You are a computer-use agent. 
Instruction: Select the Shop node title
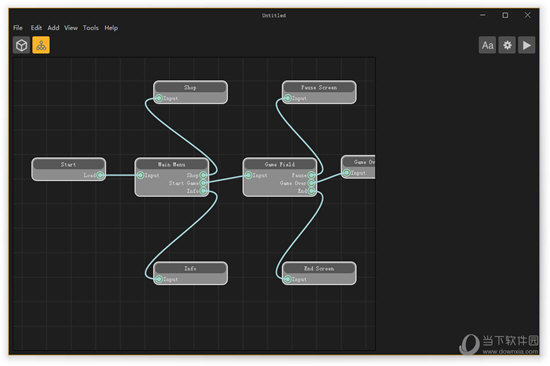[190, 87]
